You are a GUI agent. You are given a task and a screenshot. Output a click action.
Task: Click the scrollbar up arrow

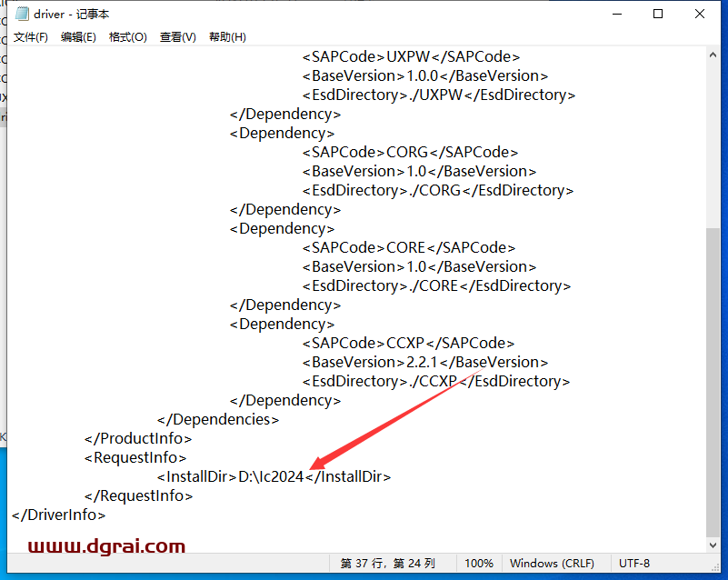(x=713, y=55)
